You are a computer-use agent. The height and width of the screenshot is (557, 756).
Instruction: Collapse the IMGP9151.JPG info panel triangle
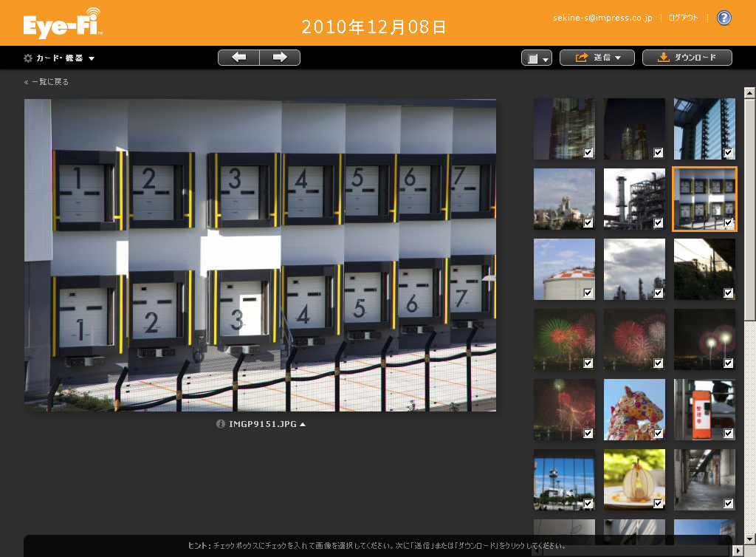pos(301,424)
